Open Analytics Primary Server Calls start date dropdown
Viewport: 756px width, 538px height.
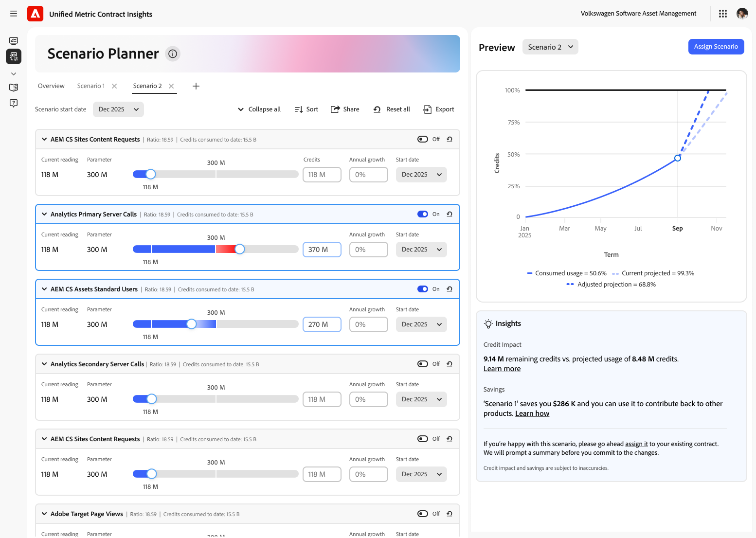click(421, 250)
